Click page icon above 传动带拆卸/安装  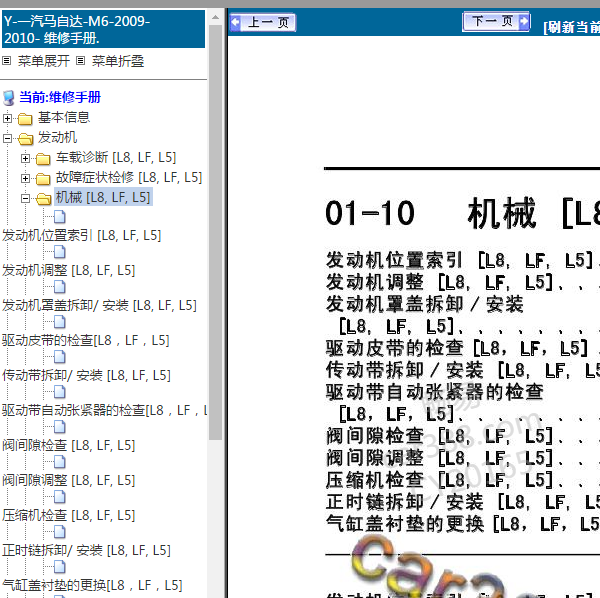click(x=59, y=357)
